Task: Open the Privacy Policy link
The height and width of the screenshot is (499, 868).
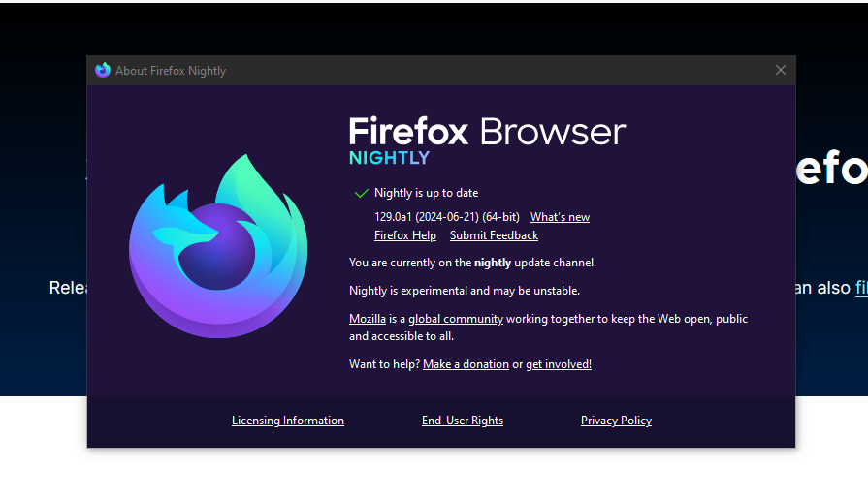Action: 616,421
